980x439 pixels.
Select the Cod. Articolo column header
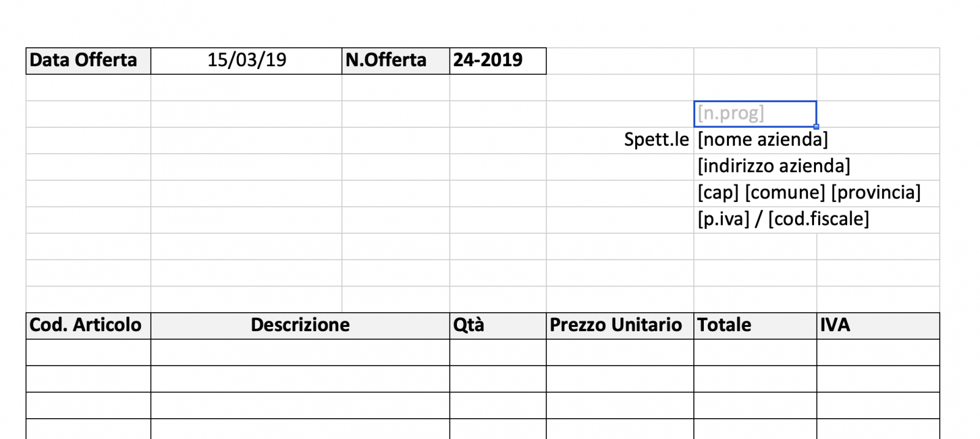point(86,325)
